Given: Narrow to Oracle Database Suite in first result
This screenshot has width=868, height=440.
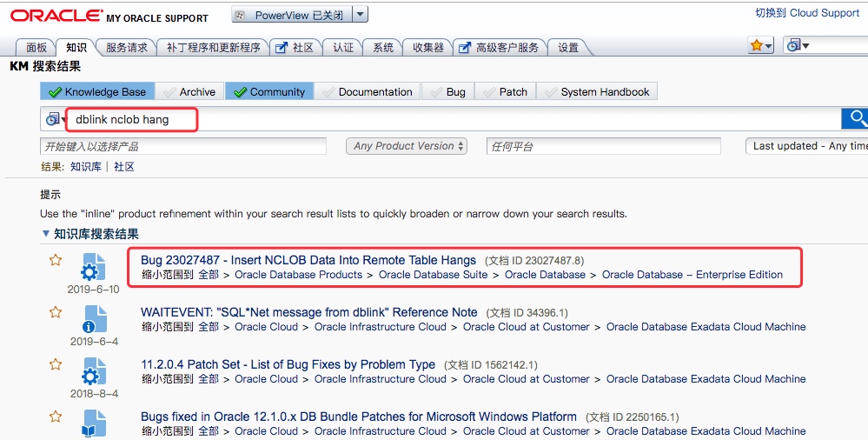Looking at the screenshot, I should (433, 274).
